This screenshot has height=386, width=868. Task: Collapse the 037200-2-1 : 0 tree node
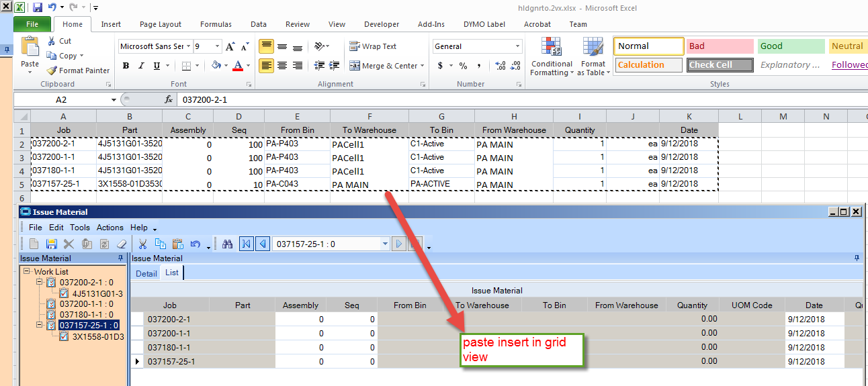tap(40, 283)
